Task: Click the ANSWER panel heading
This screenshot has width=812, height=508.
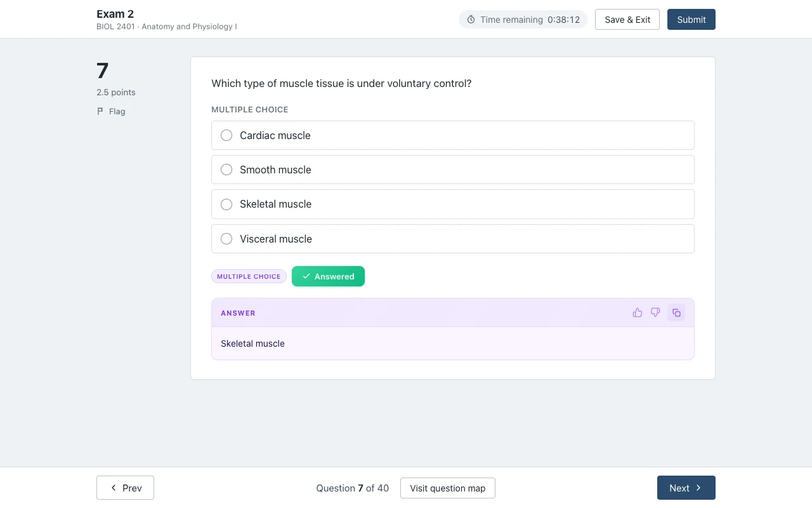Action: click(x=238, y=313)
